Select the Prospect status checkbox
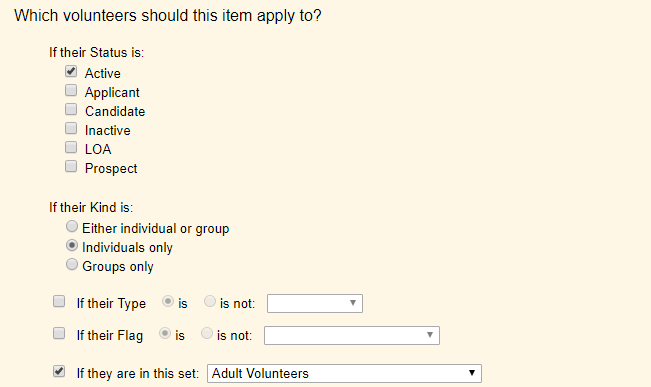651x387 pixels. (71, 167)
